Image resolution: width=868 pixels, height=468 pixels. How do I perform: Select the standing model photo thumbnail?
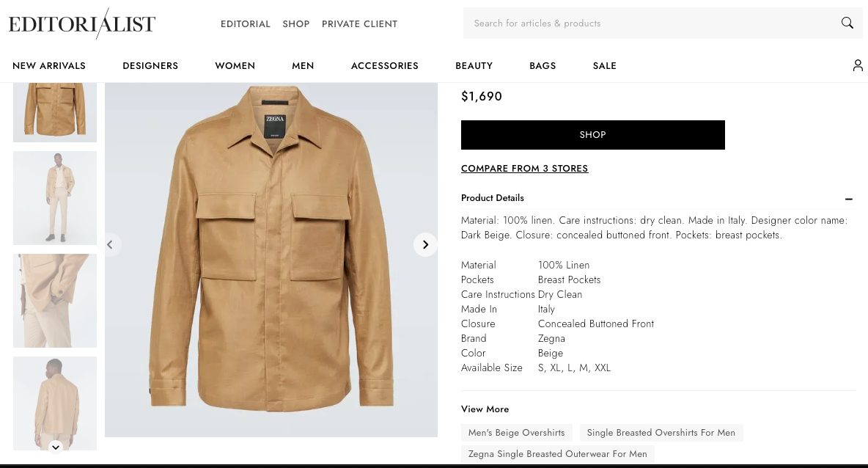(x=55, y=197)
